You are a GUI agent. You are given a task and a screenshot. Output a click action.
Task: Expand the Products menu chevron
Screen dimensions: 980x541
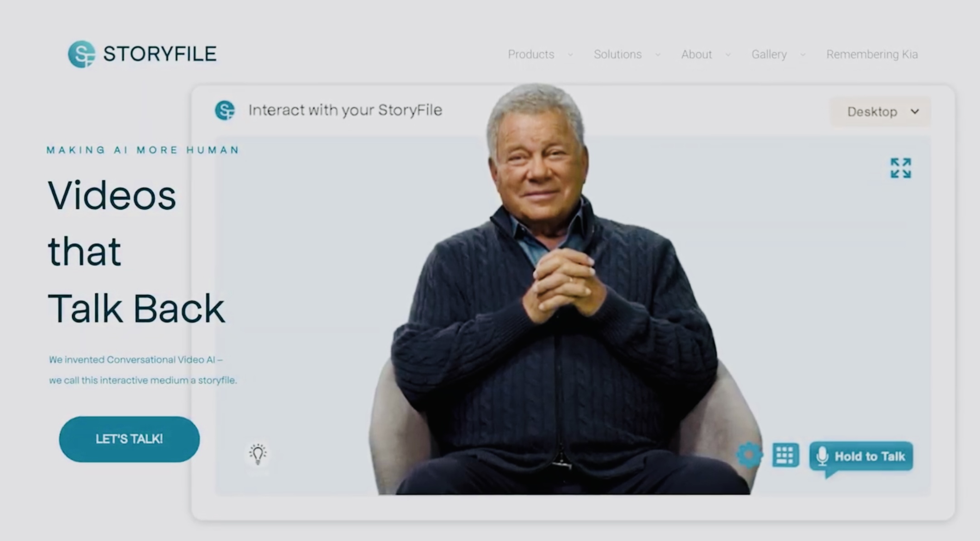pyautogui.click(x=571, y=54)
